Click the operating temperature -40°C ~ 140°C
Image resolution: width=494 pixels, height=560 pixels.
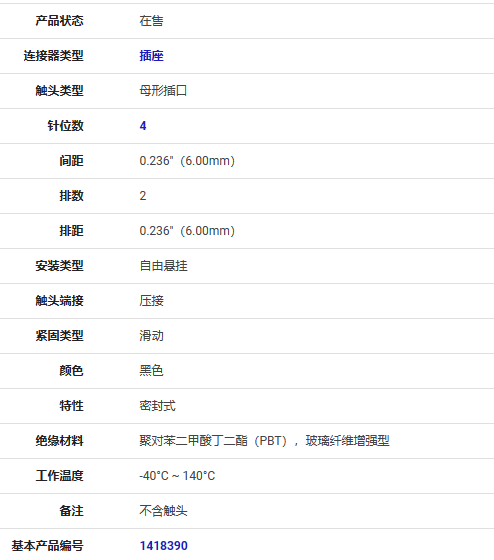click(178, 476)
